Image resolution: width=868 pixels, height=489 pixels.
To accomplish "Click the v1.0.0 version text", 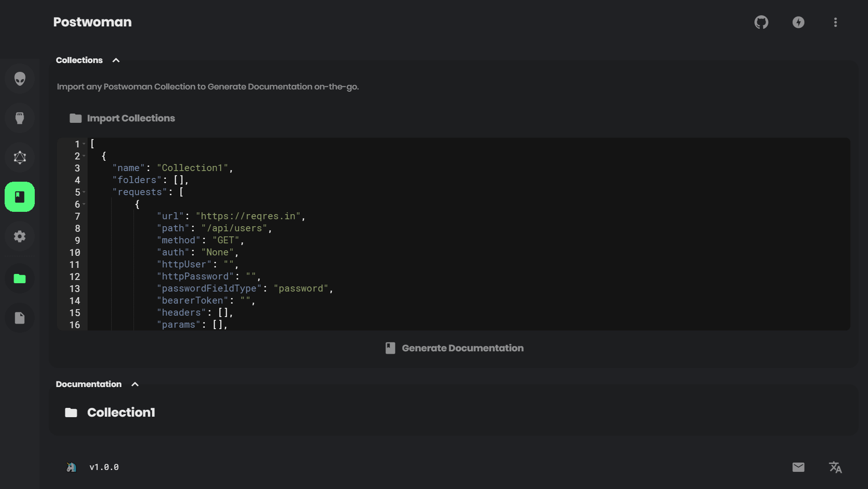I will point(104,467).
